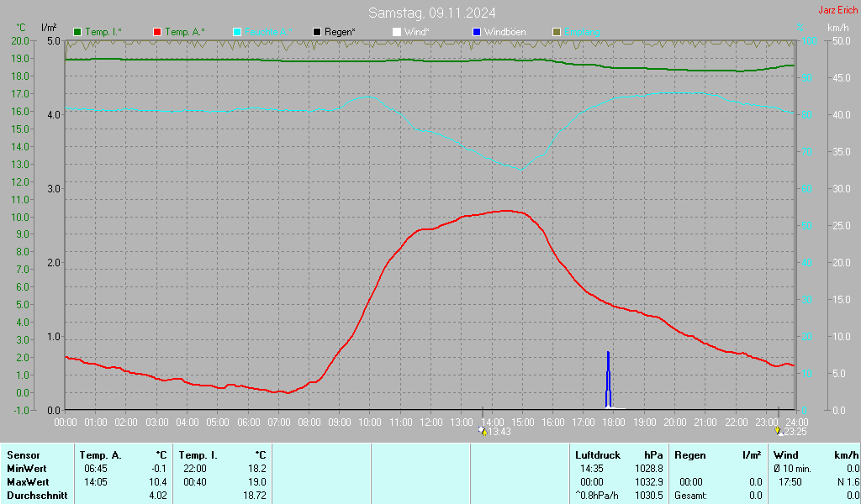Click the indoor maximum value 19.0

[x=257, y=482]
